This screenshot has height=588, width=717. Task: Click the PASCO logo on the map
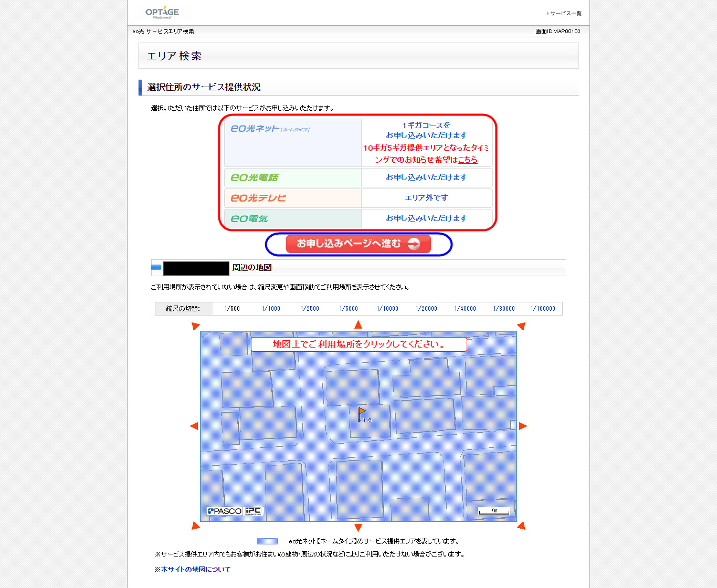pyautogui.click(x=225, y=511)
